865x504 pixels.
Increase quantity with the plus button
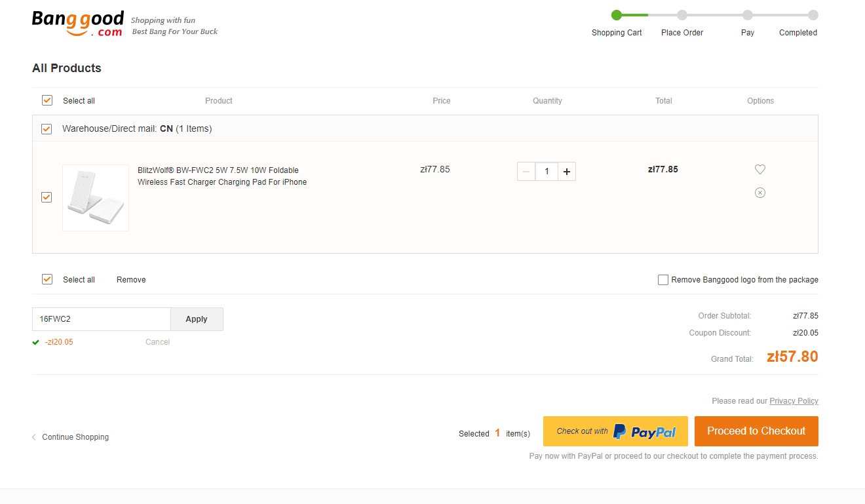tap(567, 172)
